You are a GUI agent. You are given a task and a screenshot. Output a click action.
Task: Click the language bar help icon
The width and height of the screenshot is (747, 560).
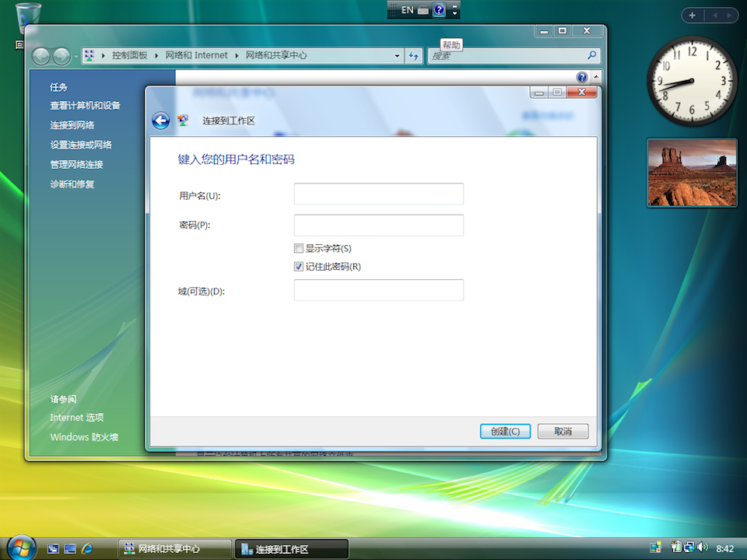pyautogui.click(x=439, y=9)
